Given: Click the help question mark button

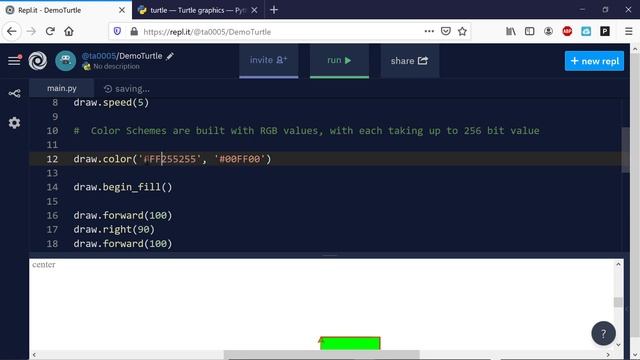Looking at the screenshot, I should click(603, 333).
